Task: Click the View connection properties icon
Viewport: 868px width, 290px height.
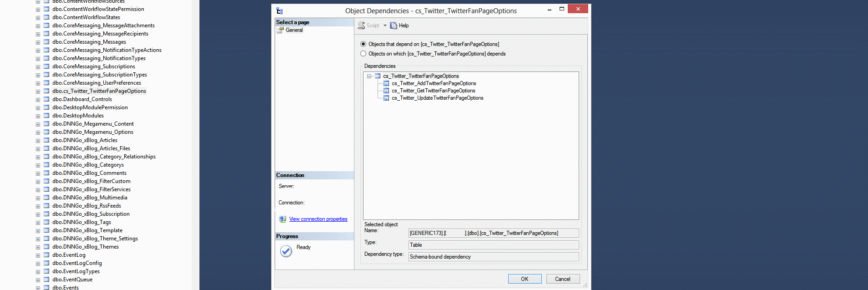Action: pyautogui.click(x=283, y=219)
